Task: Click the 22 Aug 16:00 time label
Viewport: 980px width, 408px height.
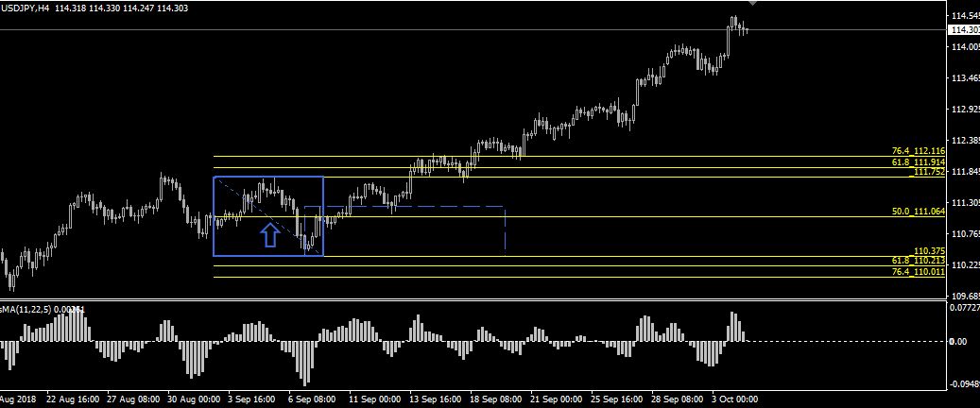Action: point(74,398)
